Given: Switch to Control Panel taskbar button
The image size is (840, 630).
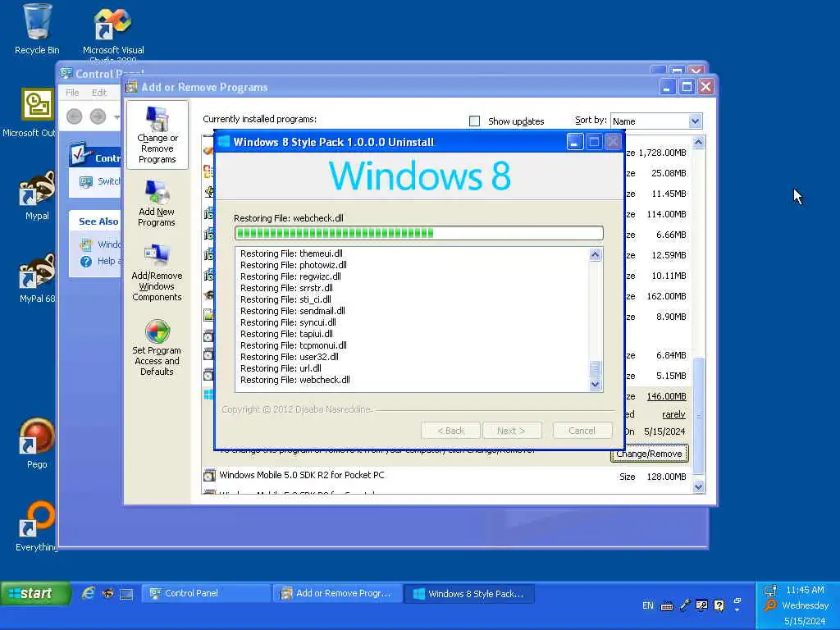Looking at the screenshot, I should [x=206, y=594].
